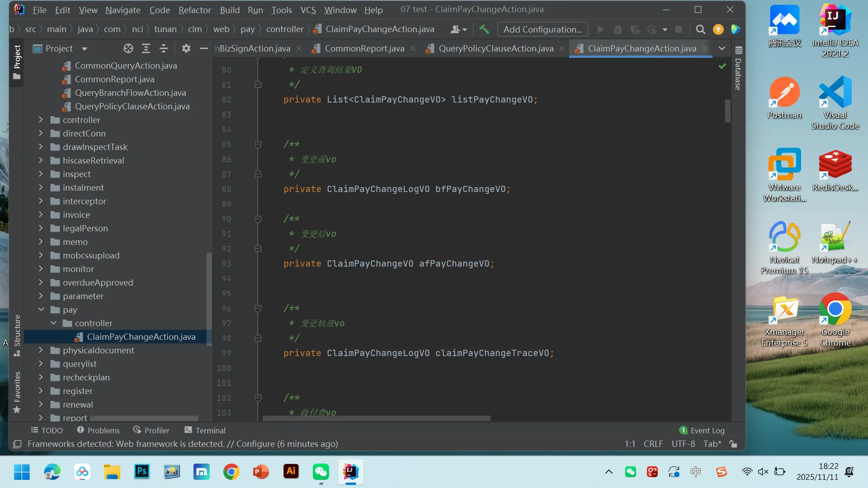Image resolution: width=868 pixels, height=488 pixels.
Task: Click Collapse All in Project panel
Action: 164,48
